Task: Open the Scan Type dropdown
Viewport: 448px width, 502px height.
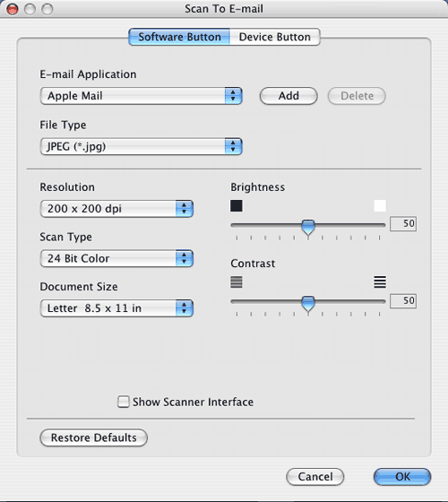Action: click(116, 258)
